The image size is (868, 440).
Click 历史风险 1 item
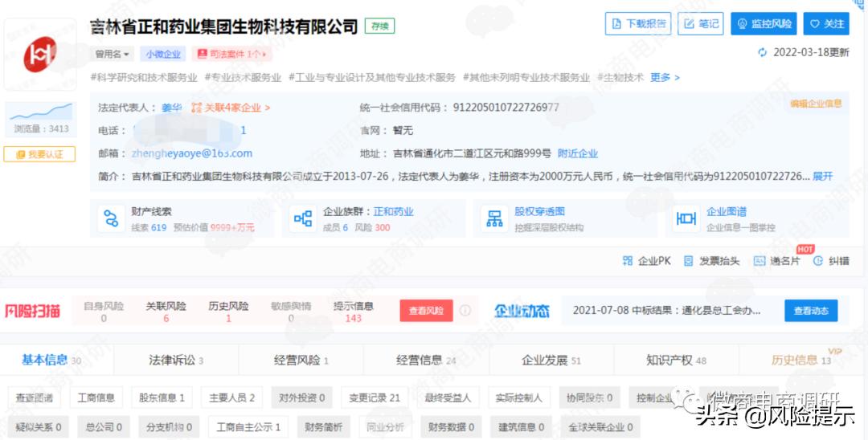[x=228, y=312]
